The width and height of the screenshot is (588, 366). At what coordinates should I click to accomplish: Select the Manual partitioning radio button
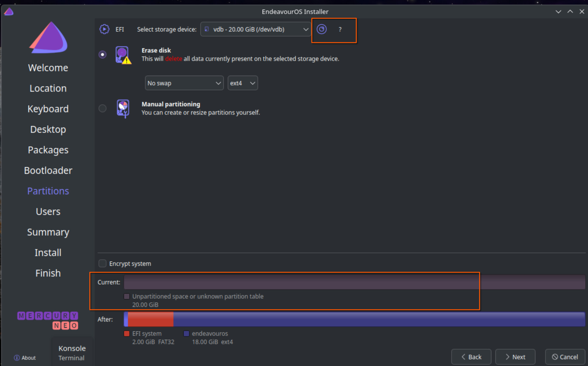click(103, 108)
